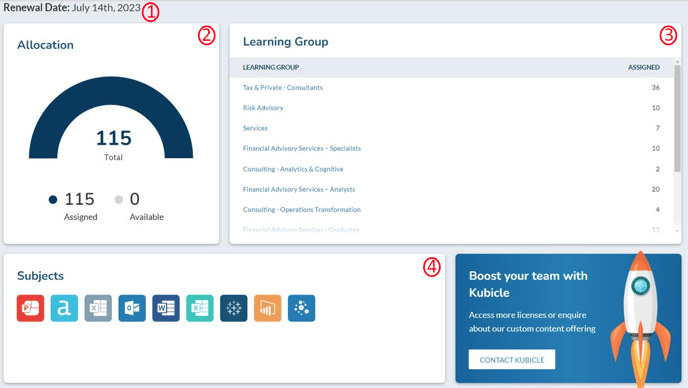Click the Subjects card title

pos(40,276)
